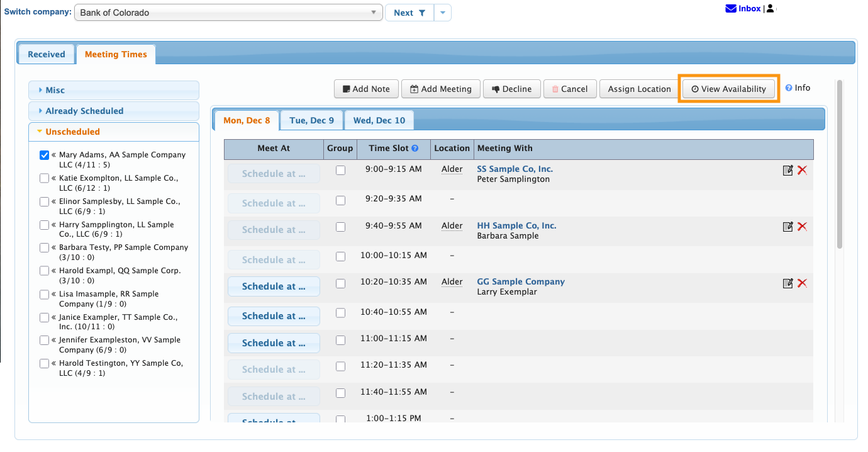Select the Tue, Dec 9 tab
868x452 pixels.
[311, 120]
